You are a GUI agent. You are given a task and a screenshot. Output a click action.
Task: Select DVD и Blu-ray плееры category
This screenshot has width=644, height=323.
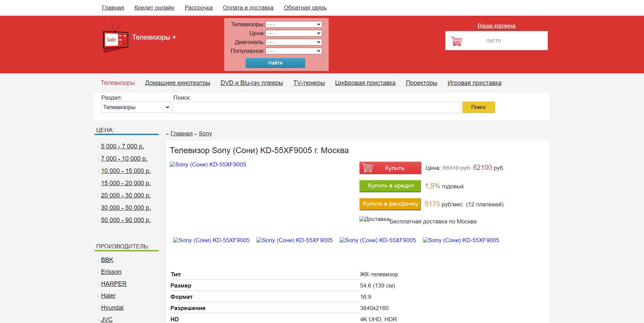click(x=252, y=83)
